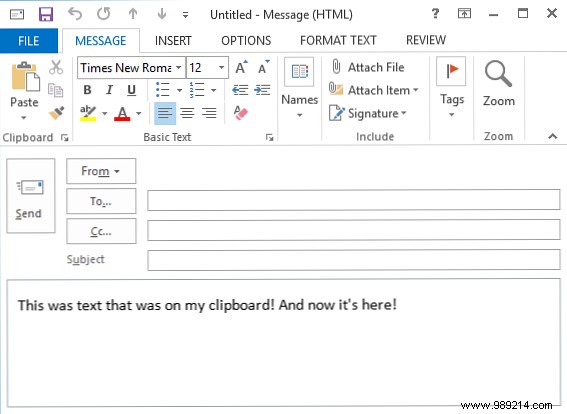Expand the numbering style options
567x414 pixels.
(214, 90)
